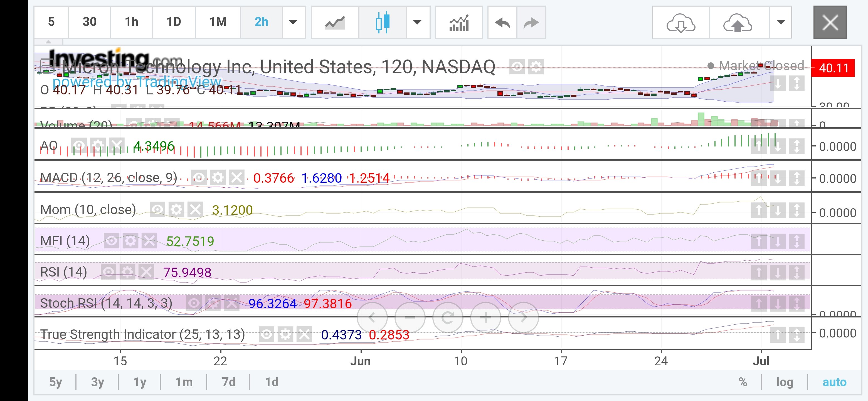Image resolution: width=868 pixels, height=401 pixels.
Task: Close the chart with X button
Action: point(830,22)
